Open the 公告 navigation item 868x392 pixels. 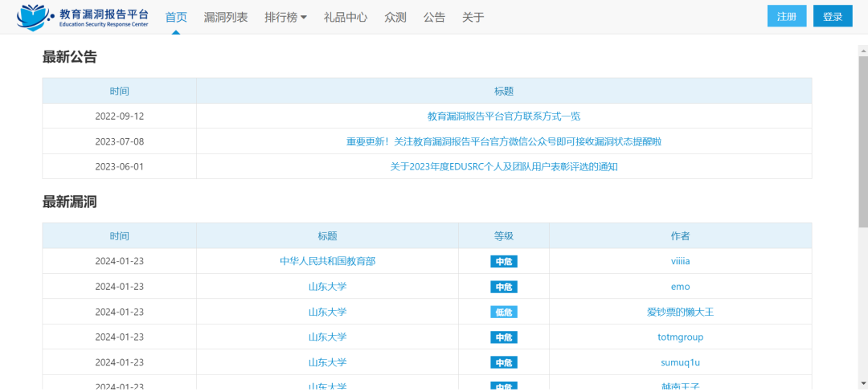pos(434,17)
